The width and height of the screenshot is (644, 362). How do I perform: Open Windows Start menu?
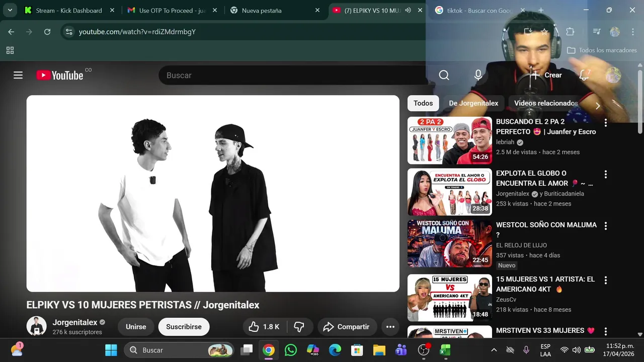coord(111,350)
